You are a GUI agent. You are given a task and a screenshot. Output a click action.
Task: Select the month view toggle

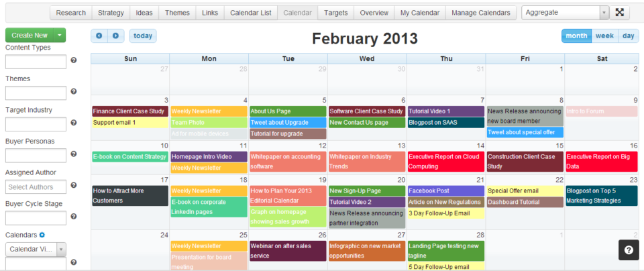coord(576,36)
